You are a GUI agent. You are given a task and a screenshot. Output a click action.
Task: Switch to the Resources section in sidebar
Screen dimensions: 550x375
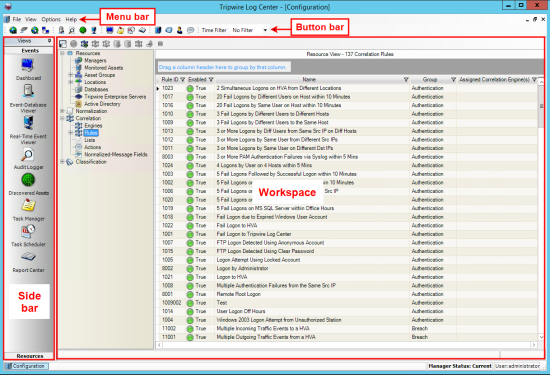point(29,356)
